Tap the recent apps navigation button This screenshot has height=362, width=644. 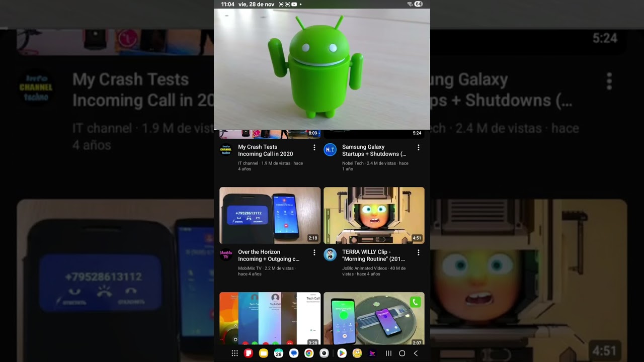[x=388, y=353]
